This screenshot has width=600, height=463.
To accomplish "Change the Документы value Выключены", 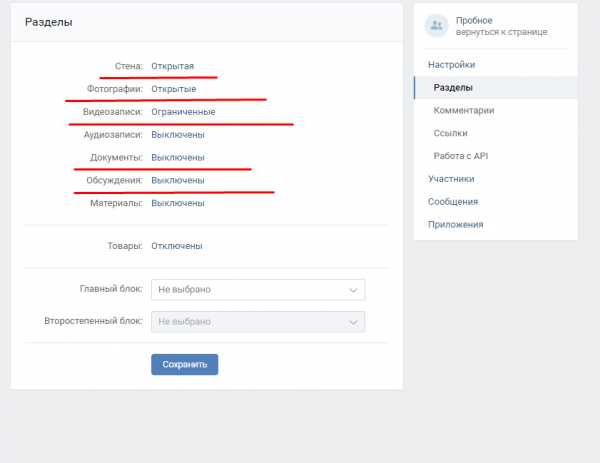I will [x=178, y=158].
